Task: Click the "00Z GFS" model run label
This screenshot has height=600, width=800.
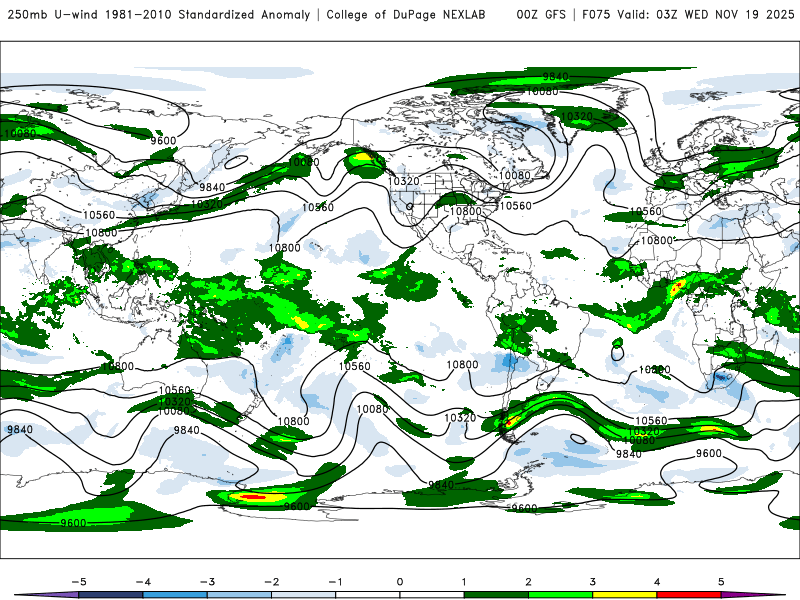Action: (541, 14)
